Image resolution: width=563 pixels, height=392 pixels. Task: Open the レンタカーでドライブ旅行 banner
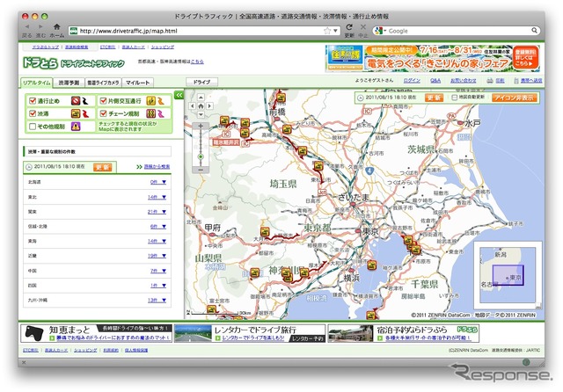tap(250, 333)
